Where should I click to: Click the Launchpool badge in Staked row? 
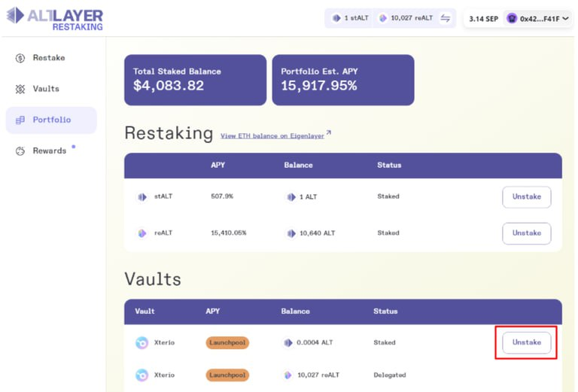[x=227, y=342]
